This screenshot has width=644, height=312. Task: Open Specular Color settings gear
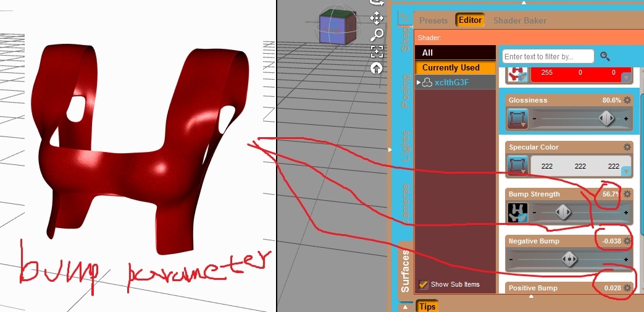pyautogui.click(x=627, y=147)
